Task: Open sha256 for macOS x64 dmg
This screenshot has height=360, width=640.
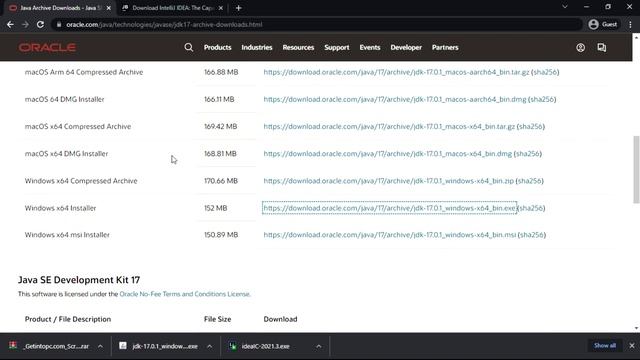Action: tap(528, 154)
